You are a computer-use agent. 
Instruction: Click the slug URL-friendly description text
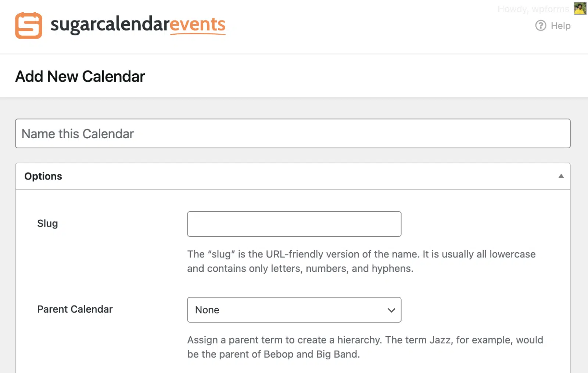(361, 262)
